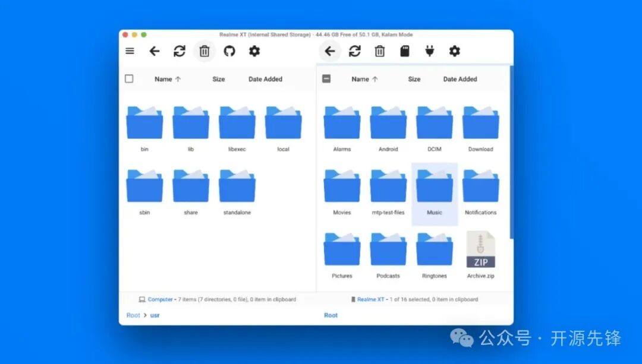Screen dimensions: 642x364
Task: Refresh the Computer file listing
Action: [x=180, y=51]
